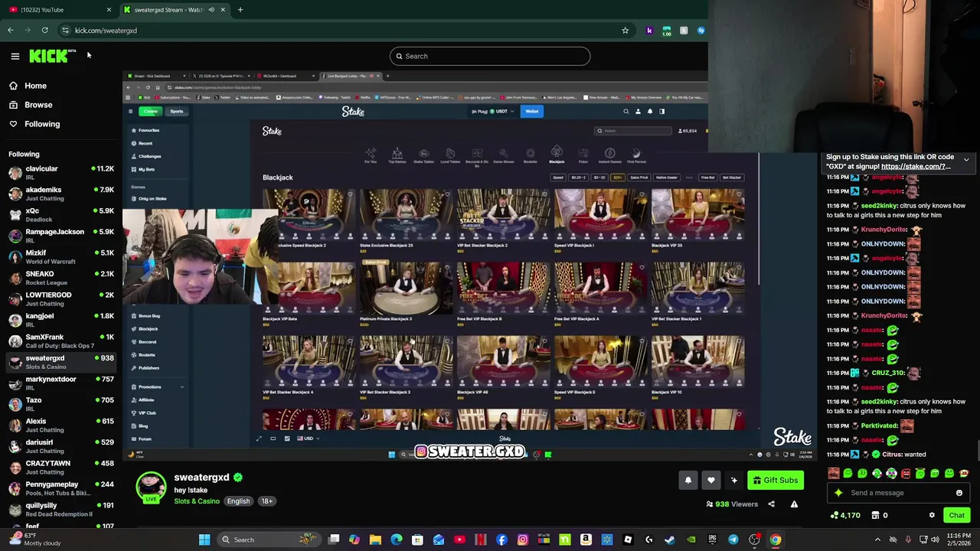Open chat settings gear icon
The height and width of the screenshot is (551, 980).
tap(932, 515)
